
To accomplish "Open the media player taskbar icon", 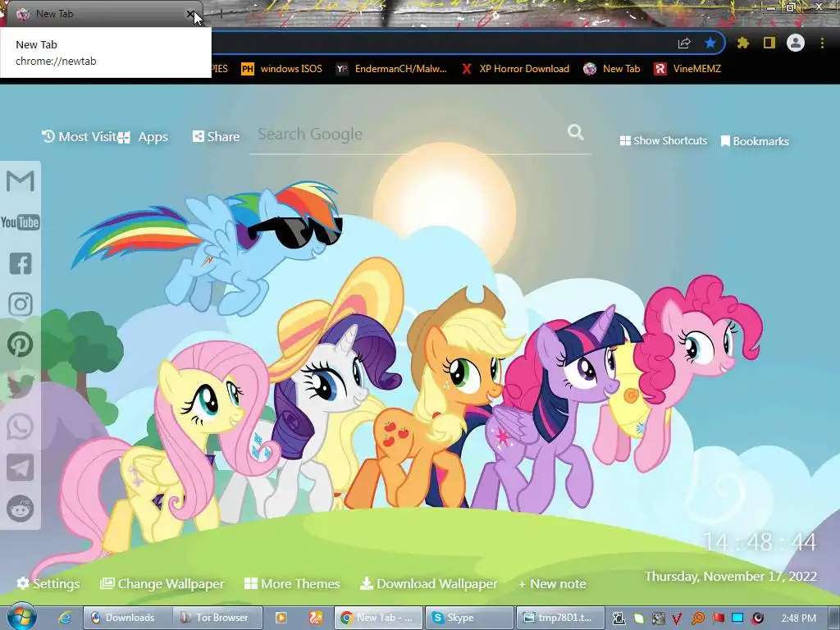I will tap(281, 618).
